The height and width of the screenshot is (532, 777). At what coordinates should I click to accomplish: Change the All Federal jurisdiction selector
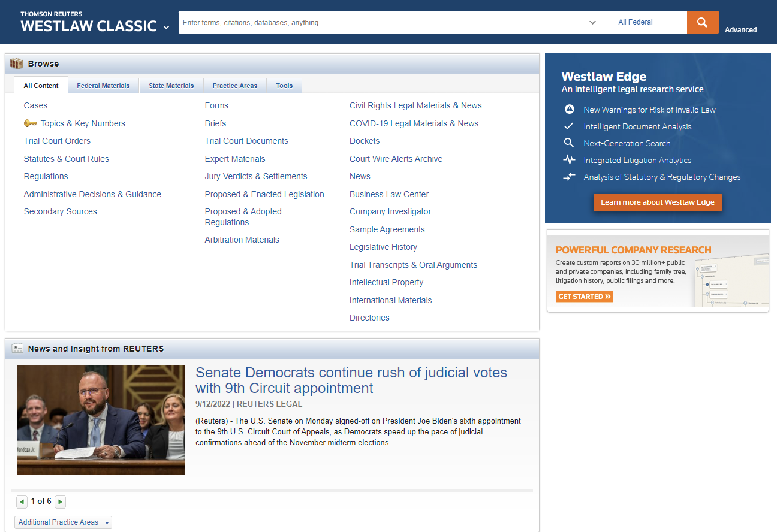(649, 22)
